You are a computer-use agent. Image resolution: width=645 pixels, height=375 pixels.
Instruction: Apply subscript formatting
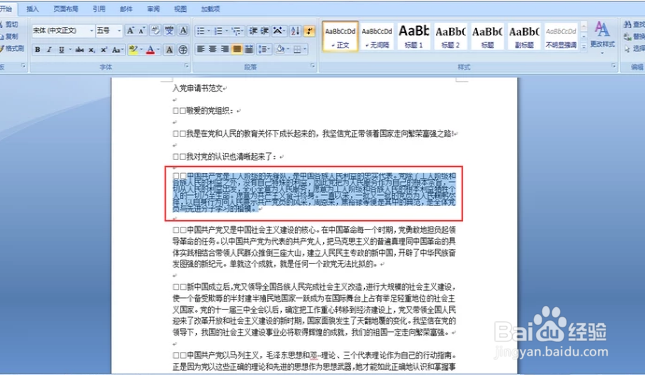pos(92,50)
